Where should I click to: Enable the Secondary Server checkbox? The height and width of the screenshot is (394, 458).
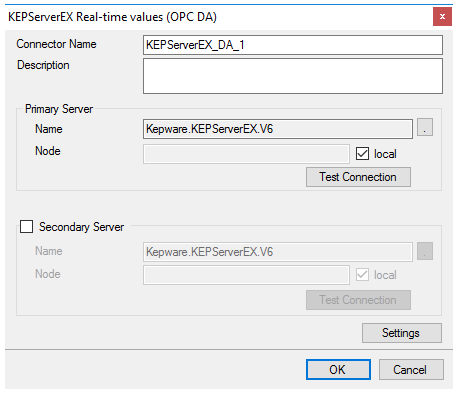click(x=26, y=226)
